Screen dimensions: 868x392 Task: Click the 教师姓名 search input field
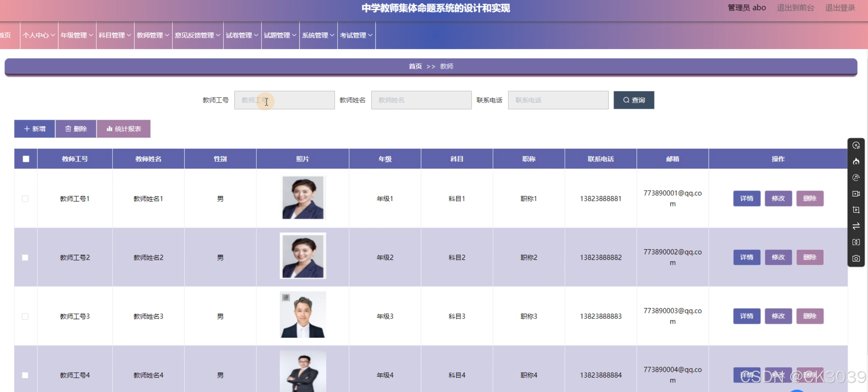[x=421, y=100]
